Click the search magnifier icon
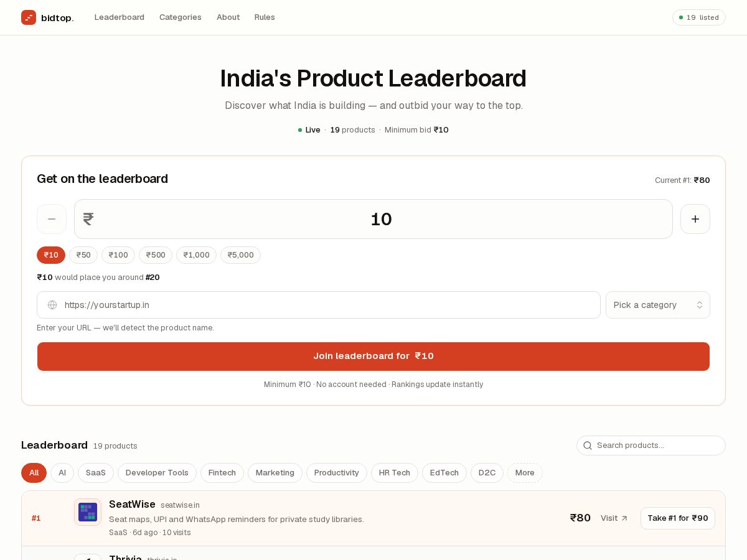The width and height of the screenshot is (747, 560). tap(588, 446)
